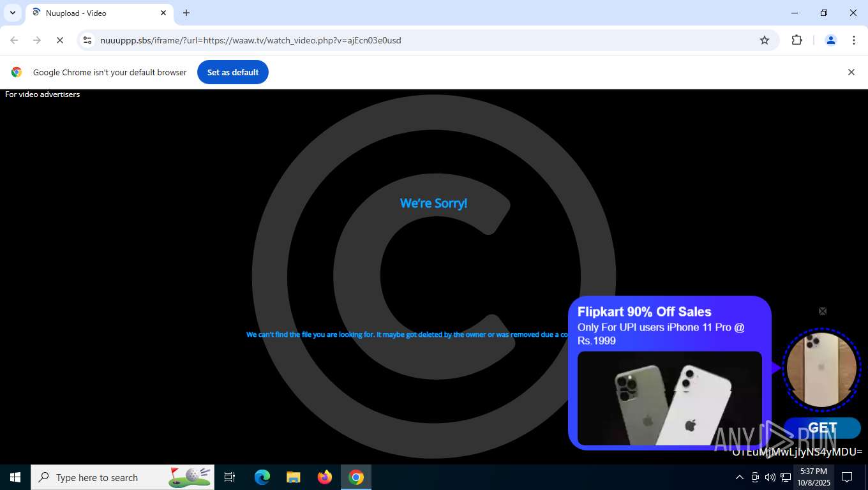The height and width of the screenshot is (490, 868).
Task: Click the Type here to search box
Action: pyautogui.click(x=123, y=477)
